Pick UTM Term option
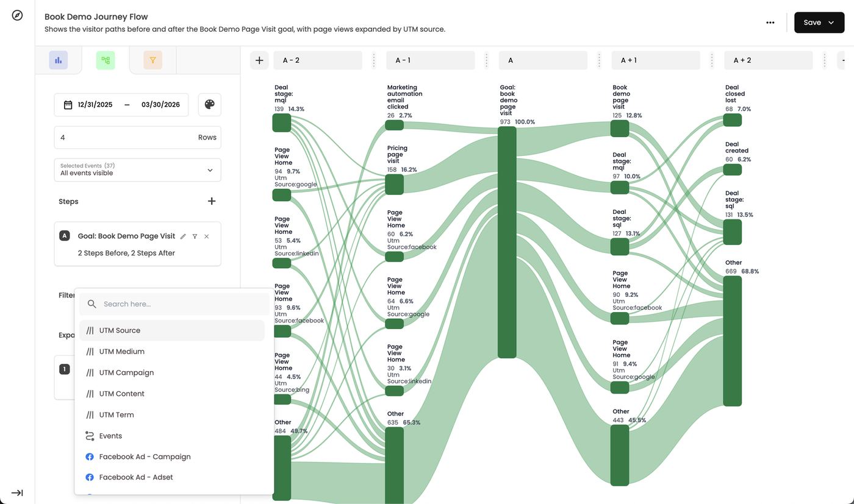Viewport: 854px width, 504px height. pyautogui.click(x=172, y=415)
